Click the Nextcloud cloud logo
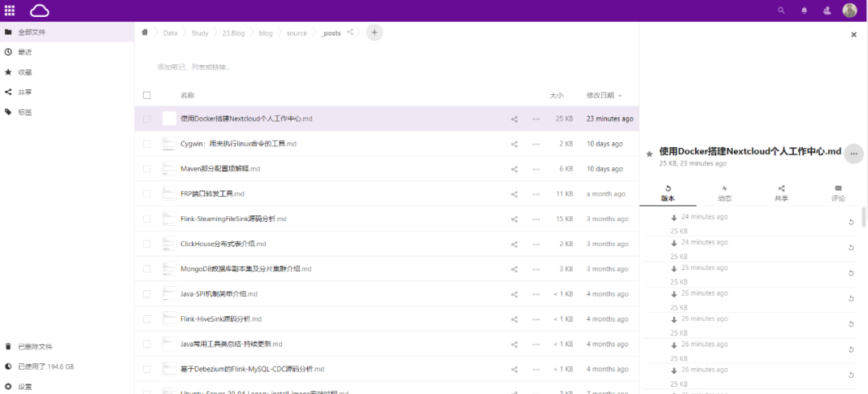The width and height of the screenshot is (868, 394). pos(40,10)
